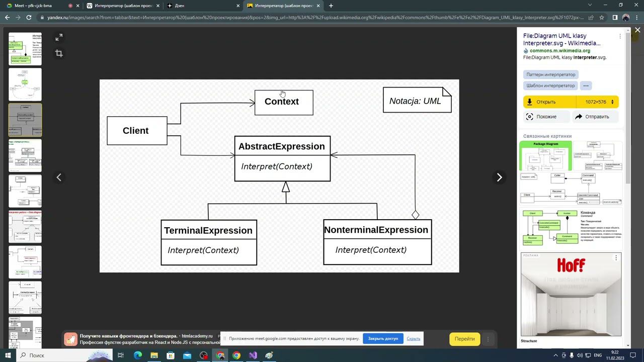Share this page from the address bar
The height and width of the screenshot is (362, 644).
pyautogui.click(x=591, y=18)
